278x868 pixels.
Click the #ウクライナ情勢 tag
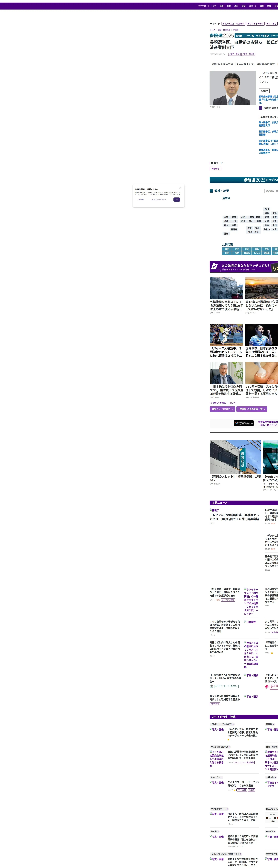(256, 24)
